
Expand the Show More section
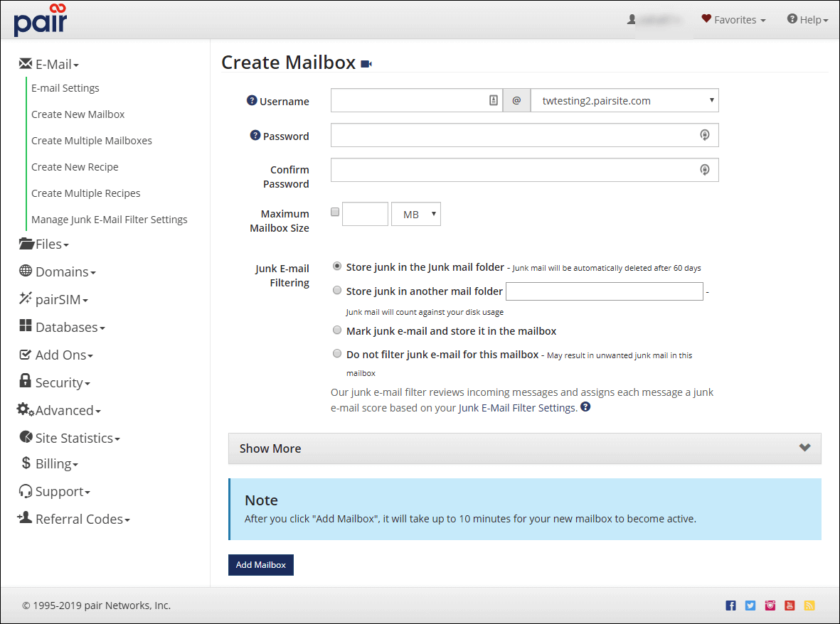tap(524, 448)
